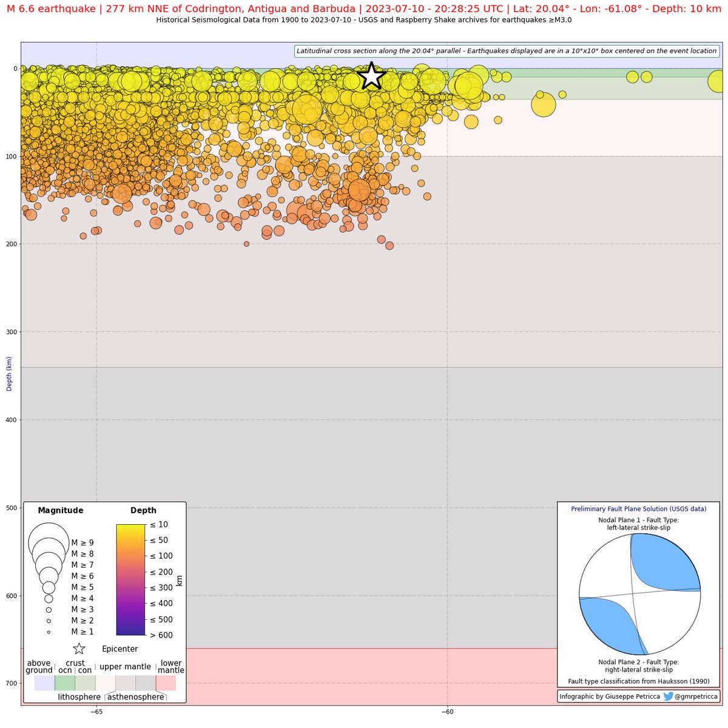The height and width of the screenshot is (728, 728).
Task: Click the 'Epicenter' legend label text
Action: coord(120,649)
